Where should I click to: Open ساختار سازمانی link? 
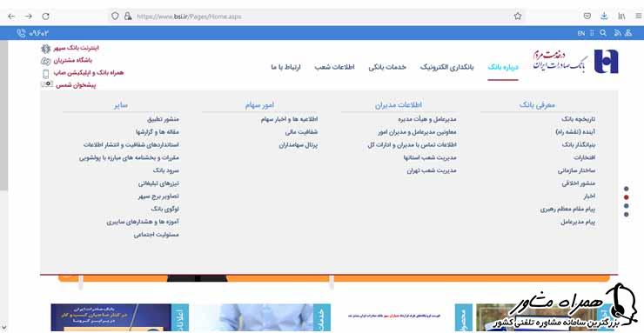[x=577, y=170]
